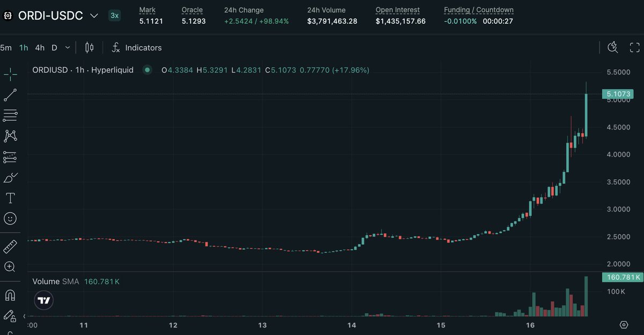This screenshot has width=644, height=335.
Task: Toggle lock all drawings tool
Action: (x=10, y=316)
